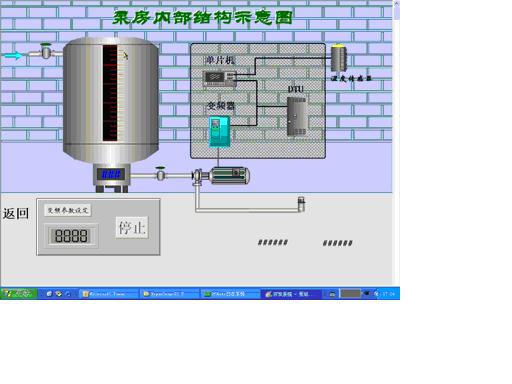Click the cyan inlet flow arrow
This screenshot has height=384, width=512.
[x=14, y=56]
